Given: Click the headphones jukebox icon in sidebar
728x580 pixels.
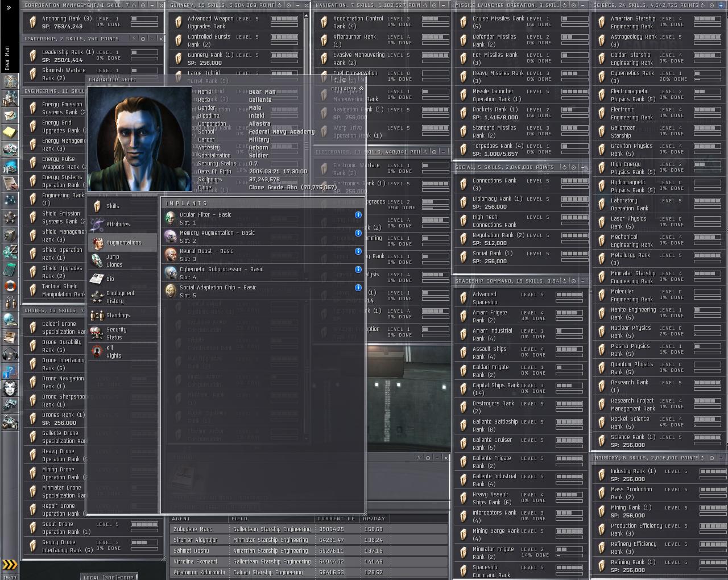Looking at the screenshot, I should pos(10,355).
